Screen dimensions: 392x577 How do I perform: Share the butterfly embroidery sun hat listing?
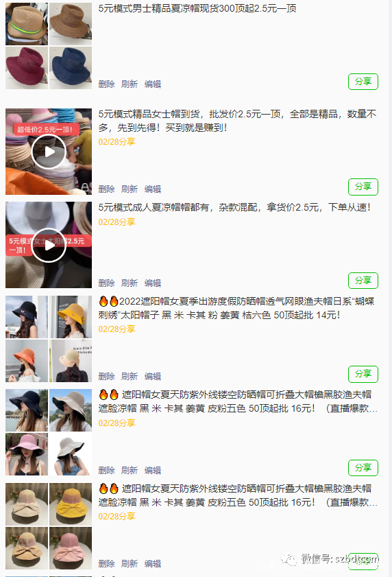pyautogui.click(x=363, y=374)
